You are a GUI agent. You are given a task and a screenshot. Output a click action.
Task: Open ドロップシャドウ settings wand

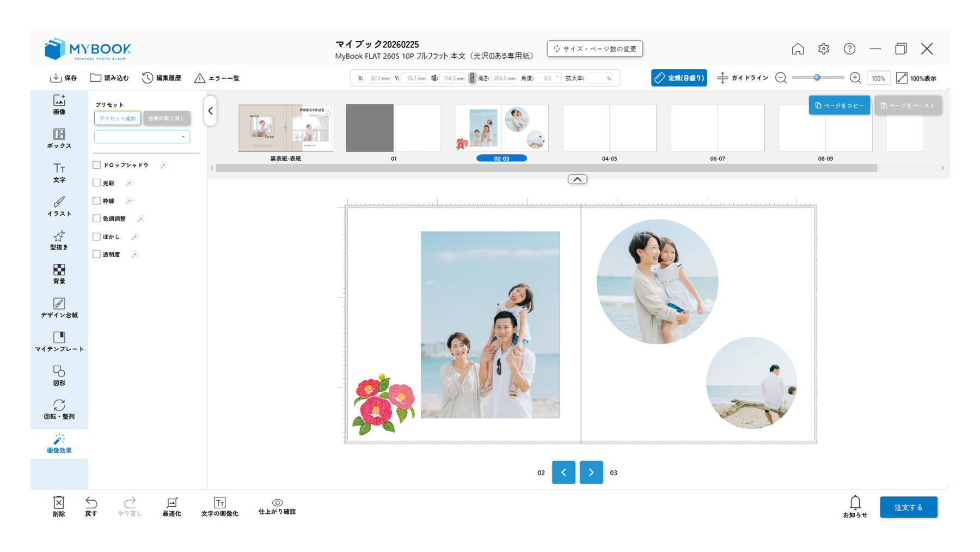163,165
